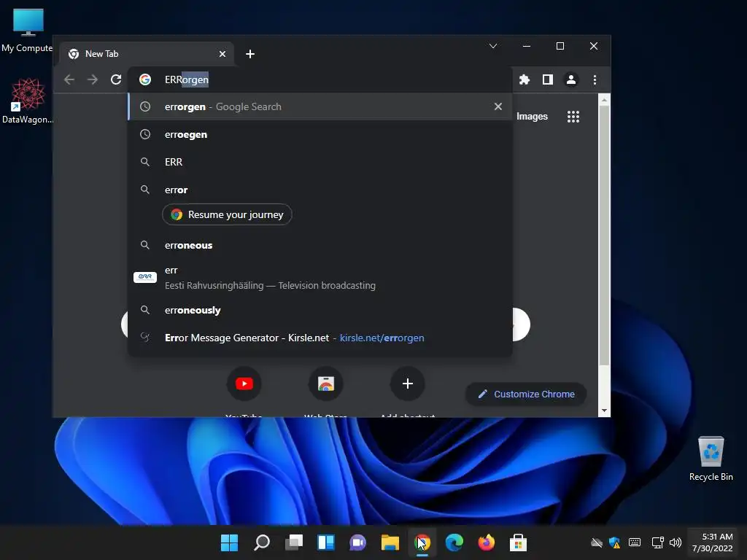Screen dimensions: 747x560
Task: Open the DataWagon desktop shortcut
Action: pyautogui.click(x=27, y=101)
